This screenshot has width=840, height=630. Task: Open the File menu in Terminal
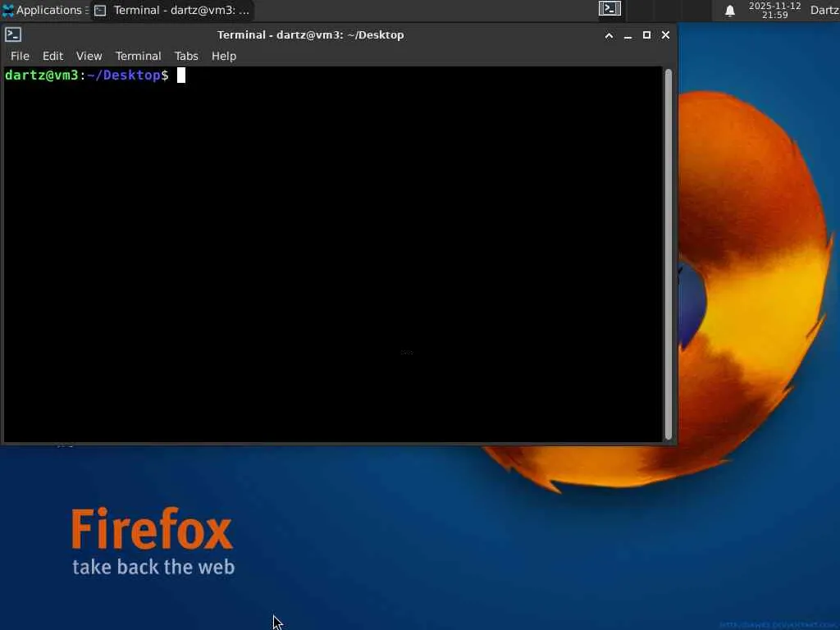point(20,56)
